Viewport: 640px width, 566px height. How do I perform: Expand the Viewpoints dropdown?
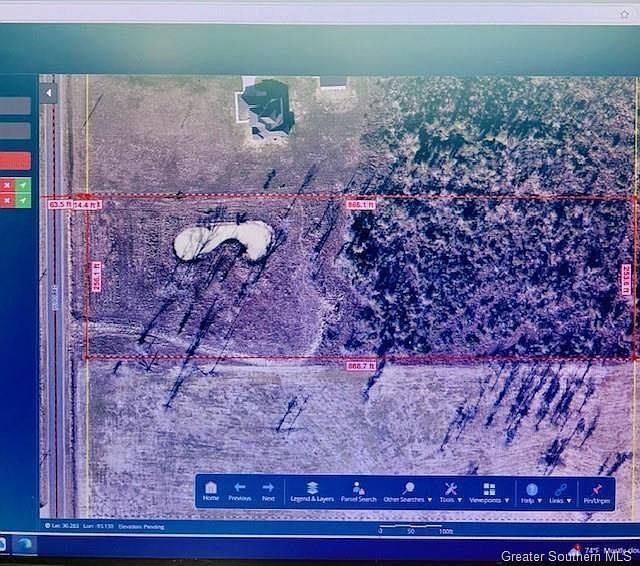click(x=488, y=489)
